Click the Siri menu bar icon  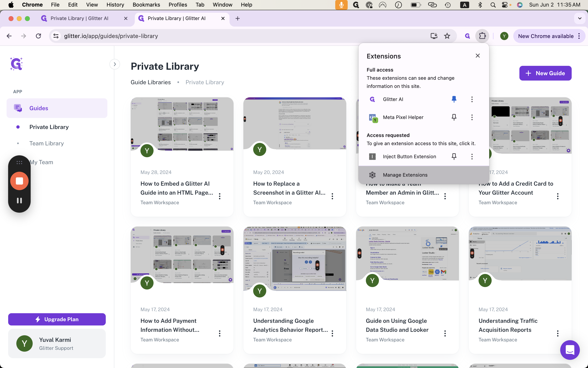tap(520, 5)
